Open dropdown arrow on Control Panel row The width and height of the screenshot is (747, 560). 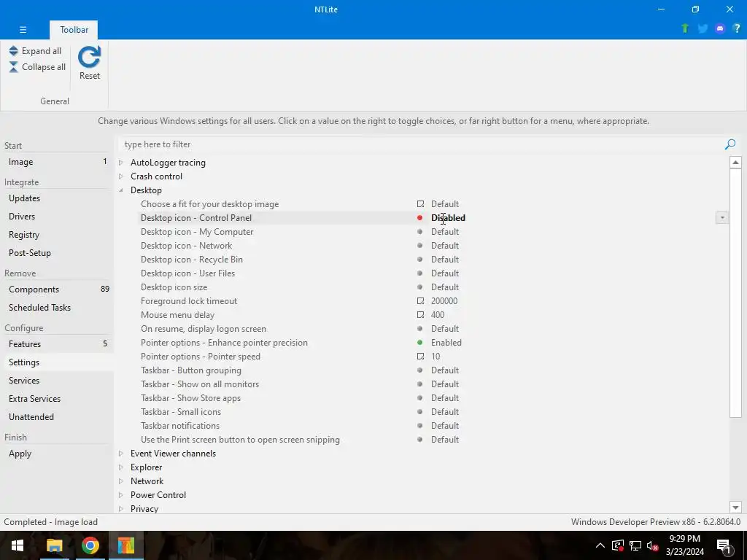coord(722,217)
